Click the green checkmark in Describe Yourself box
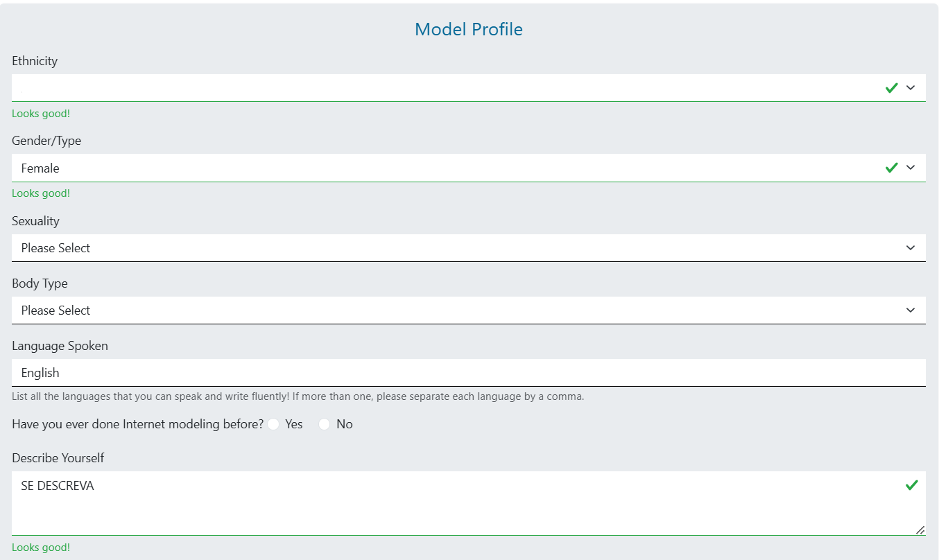 (x=912, y=485)
